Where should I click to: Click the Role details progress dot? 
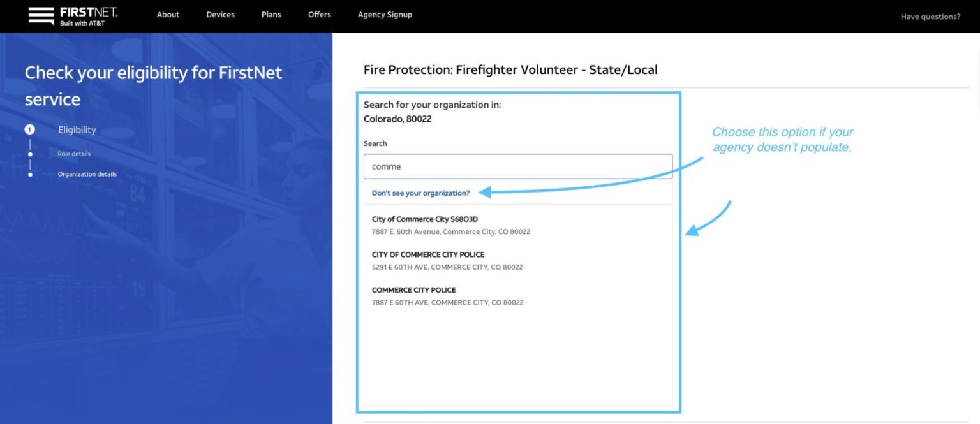pyautogui.click(x=30, y=153)
